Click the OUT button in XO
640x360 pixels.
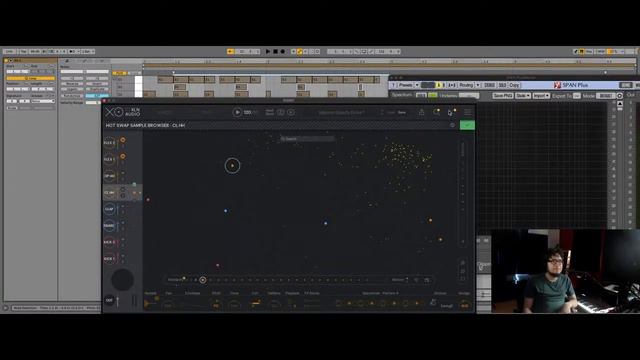(x=109, y=300)
